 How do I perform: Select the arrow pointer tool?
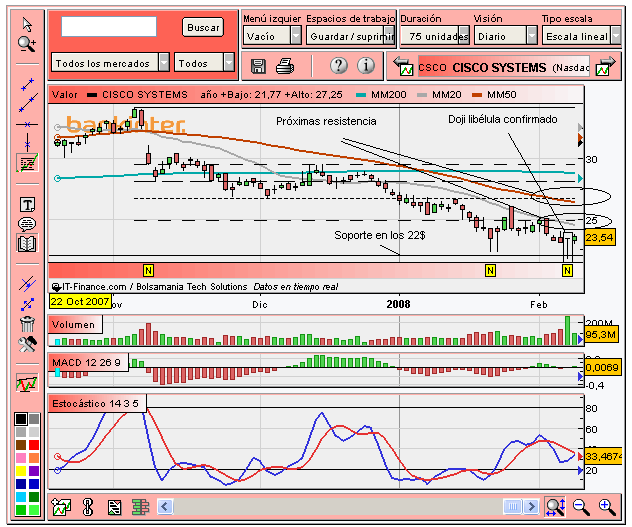(27, 25)
